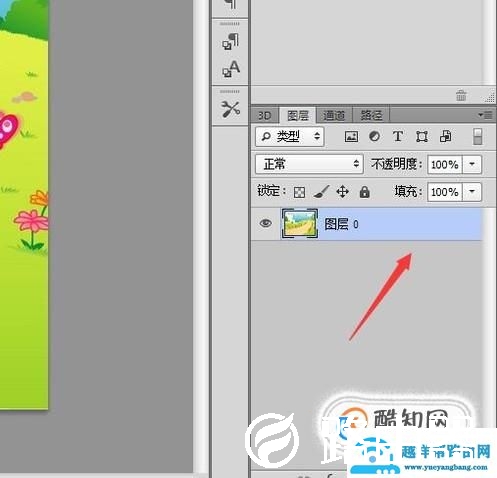Switch to the 3D tab
This screenshot has width=497, height=478.
(x=265, y=116)
